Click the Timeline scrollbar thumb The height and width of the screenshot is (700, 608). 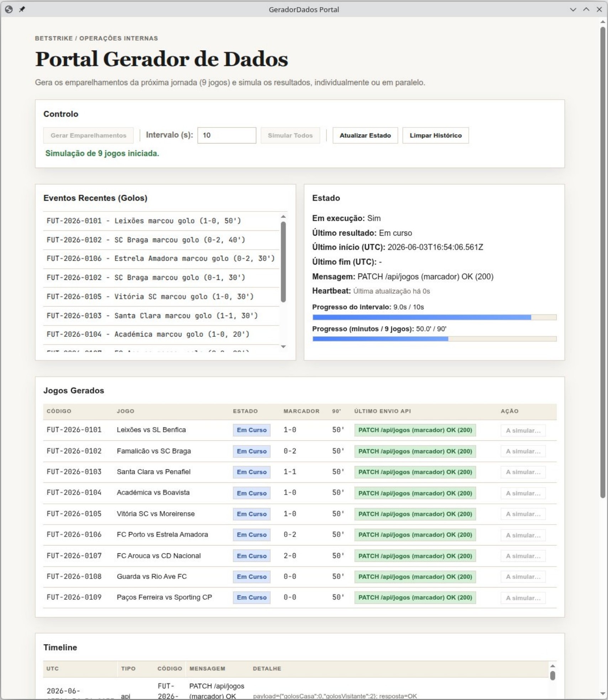(x=552, y=675)
